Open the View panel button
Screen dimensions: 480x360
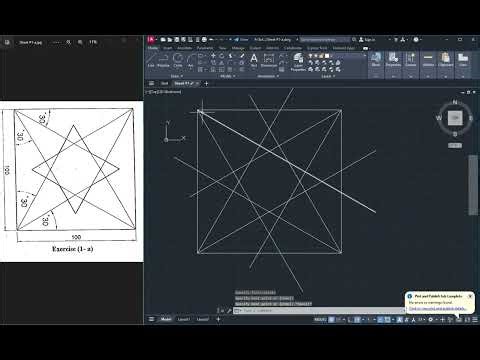click(463, 60)
